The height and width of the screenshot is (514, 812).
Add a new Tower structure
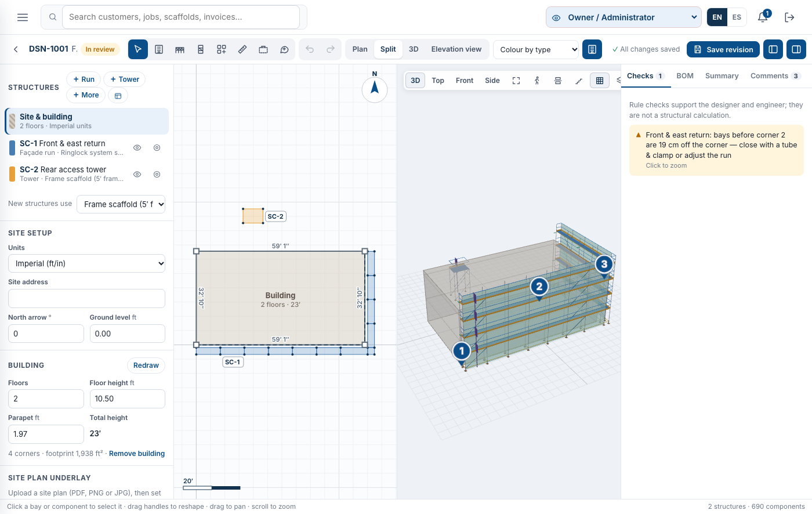(125, 79)
